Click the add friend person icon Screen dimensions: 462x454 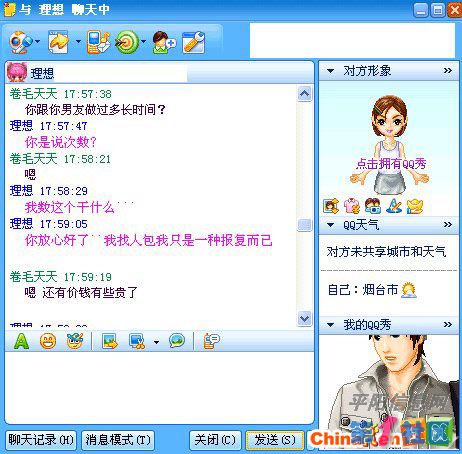tap(164, 43)
